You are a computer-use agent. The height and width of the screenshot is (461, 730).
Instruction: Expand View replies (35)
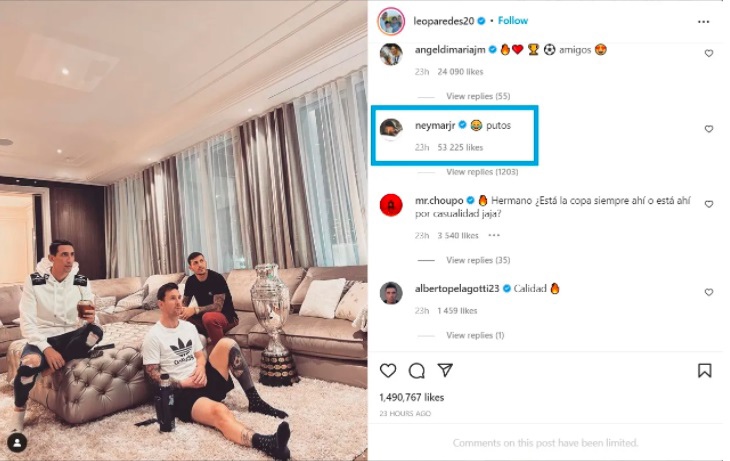point(478,260)
